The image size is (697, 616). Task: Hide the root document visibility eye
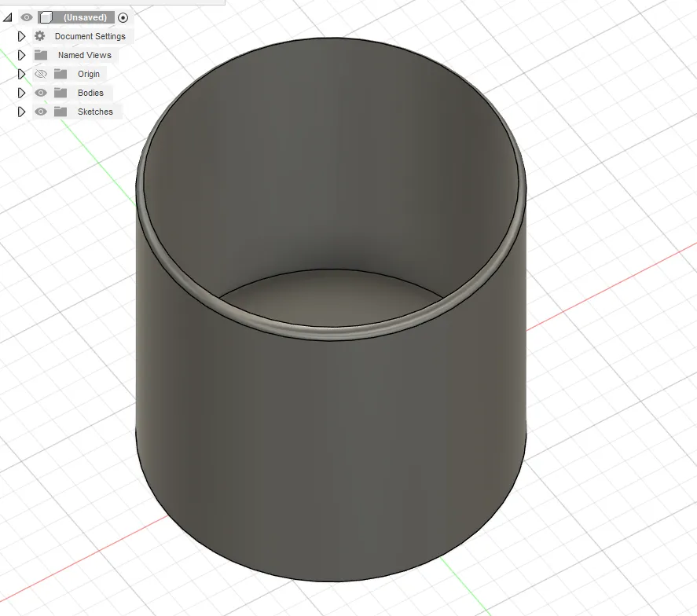[26, 16]
